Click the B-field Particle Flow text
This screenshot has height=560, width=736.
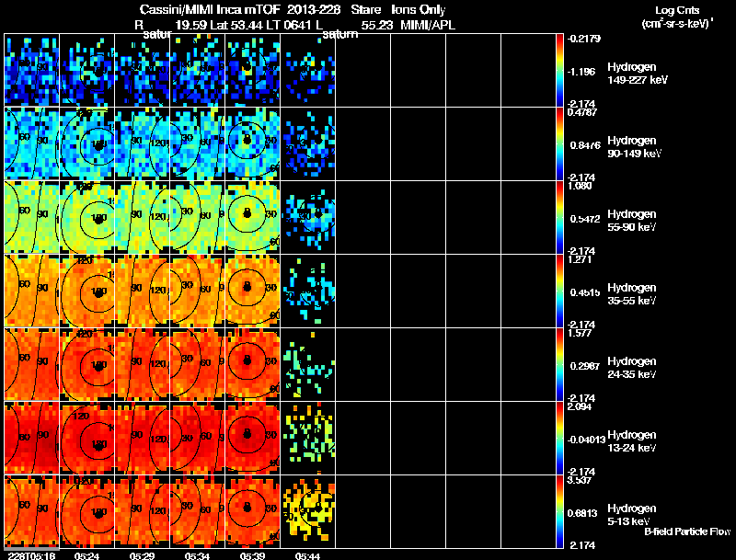click(687, 531)
